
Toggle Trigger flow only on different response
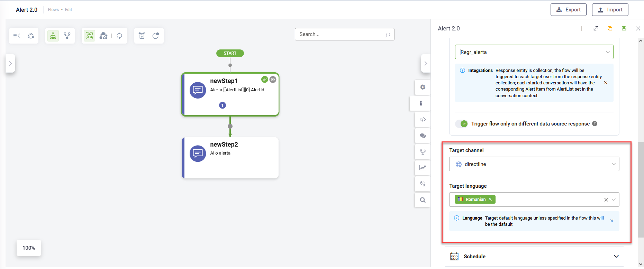pos(462,124)
